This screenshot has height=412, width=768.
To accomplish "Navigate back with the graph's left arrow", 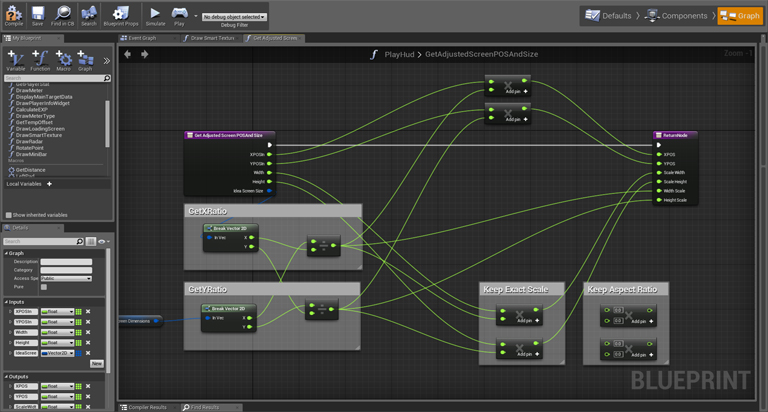I will click(x=128, y=54).
